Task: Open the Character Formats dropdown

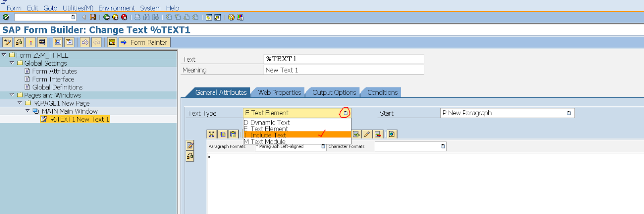Action: (x=443, y=146)
